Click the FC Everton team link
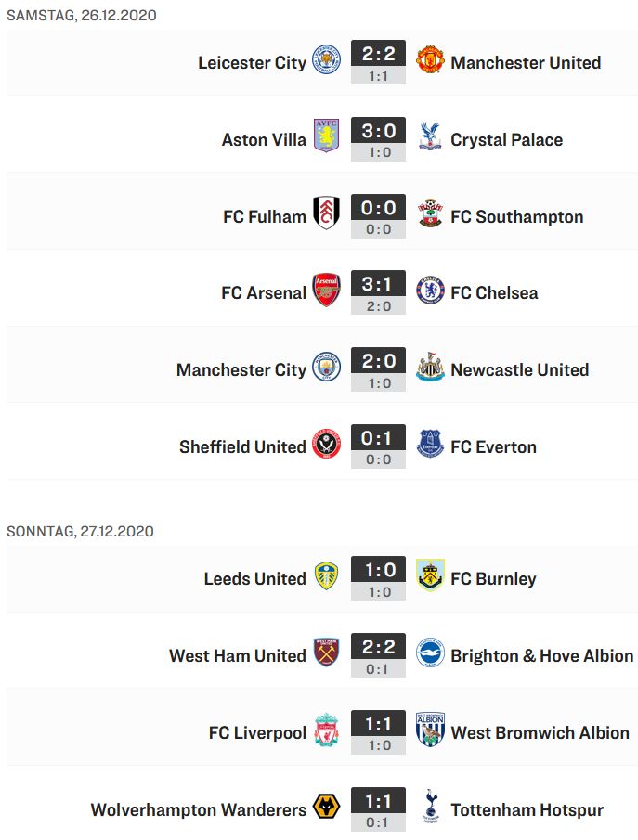 point(494,447)
